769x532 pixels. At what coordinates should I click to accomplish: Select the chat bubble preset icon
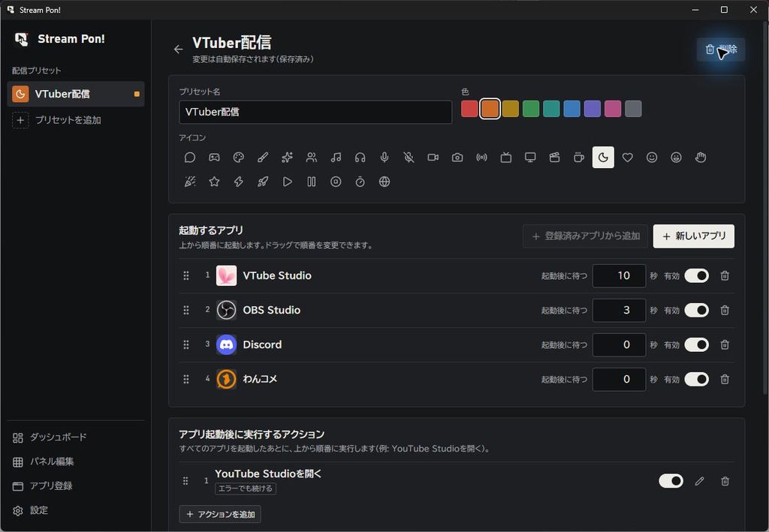pyautogui.click(x=190, y=158)
